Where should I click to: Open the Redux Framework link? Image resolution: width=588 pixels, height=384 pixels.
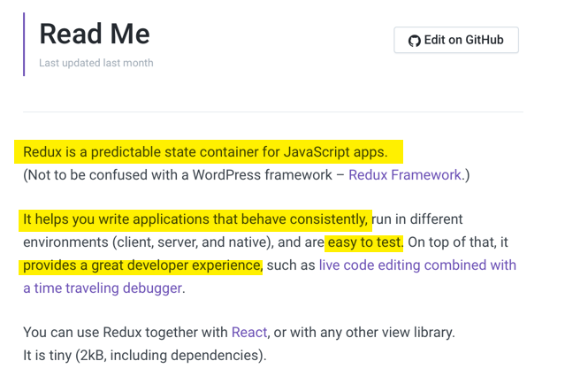(x=405, y=175)
